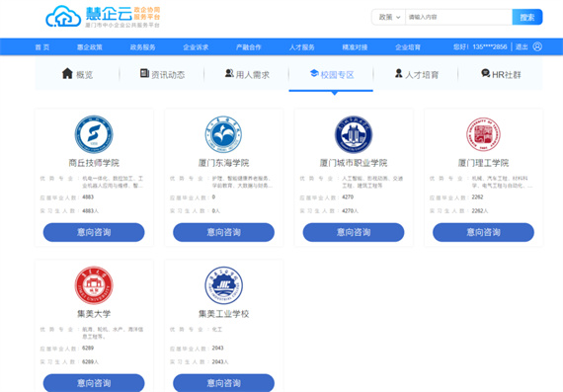Screen dimensions: 563x392
Task: Click the 集美大学 red school emblem
Action: (94, 285)
